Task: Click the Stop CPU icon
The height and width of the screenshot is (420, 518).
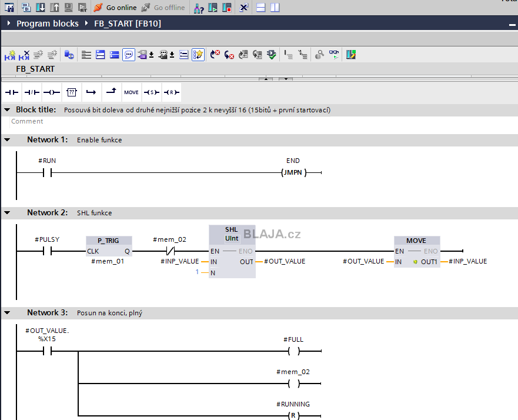Action: pyautogui.click(x=226, y=7)
